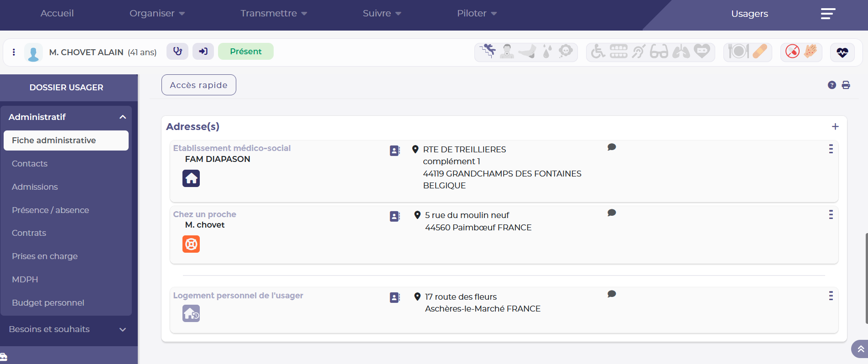This screenshot has height=364, width=868.
Task: Select Contacts in the sidebar
Action: coord(30,164)
